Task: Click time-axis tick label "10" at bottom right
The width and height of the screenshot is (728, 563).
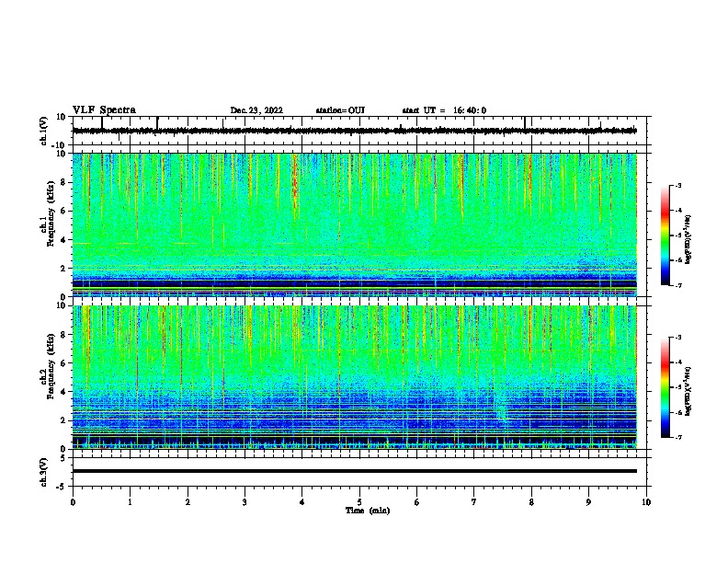Action: point(646,502)
